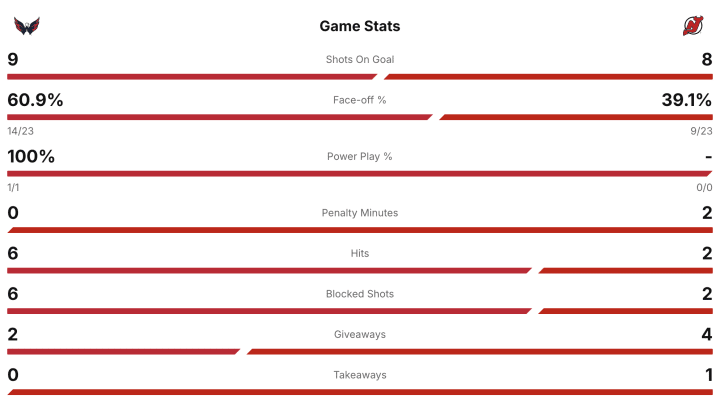
Task: Select the Penalty Minutes label
Action: pyautogui.click(x=360, y=213)
